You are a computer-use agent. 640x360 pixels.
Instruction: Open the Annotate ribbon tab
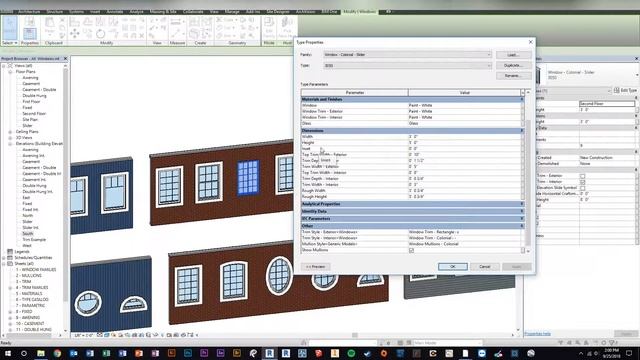point(115,11)
